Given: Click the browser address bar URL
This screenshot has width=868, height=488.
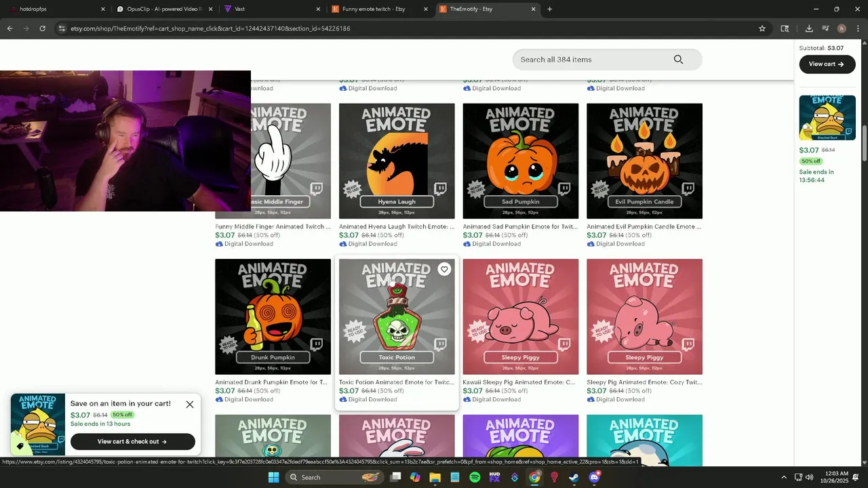Looking at the screenshot, I should click(x=210, y=28).
